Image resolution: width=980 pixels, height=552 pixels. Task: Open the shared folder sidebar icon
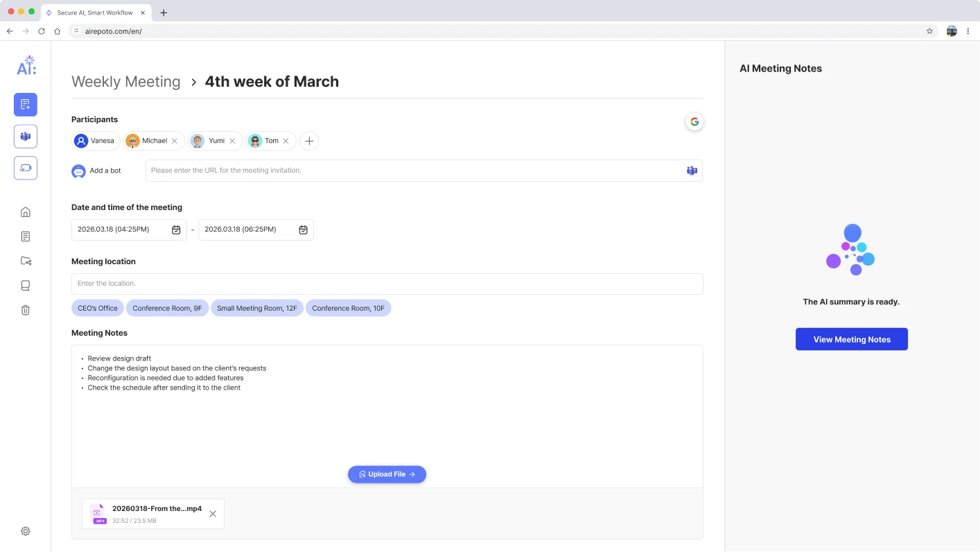pyautogui.click(x=26, y=261)
